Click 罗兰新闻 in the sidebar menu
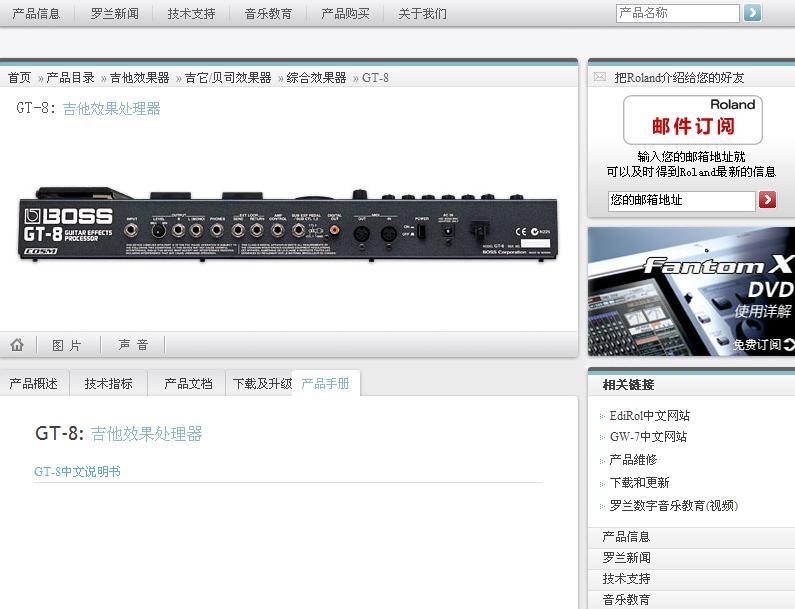Viewport: 795px width, 609px height. [627, 558]
